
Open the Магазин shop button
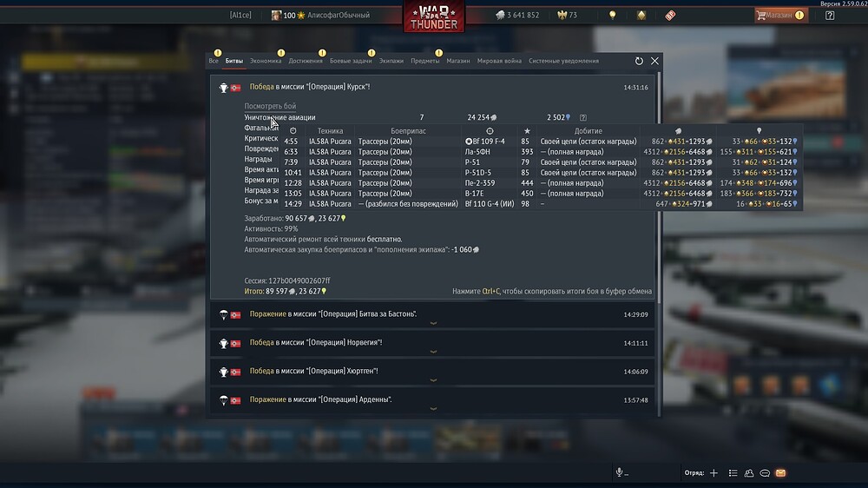[x=780, y=16]
